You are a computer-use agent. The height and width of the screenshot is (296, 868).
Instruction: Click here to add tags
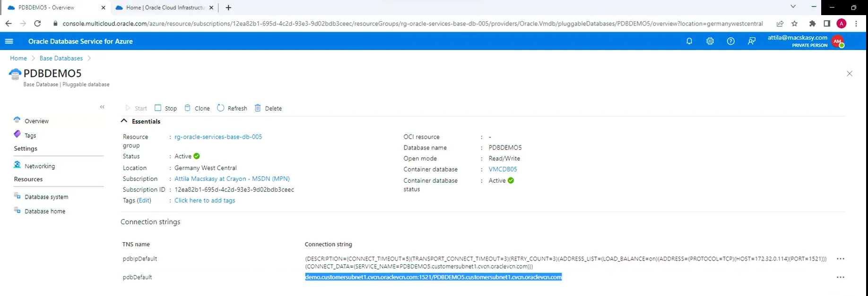click(205, 201)
